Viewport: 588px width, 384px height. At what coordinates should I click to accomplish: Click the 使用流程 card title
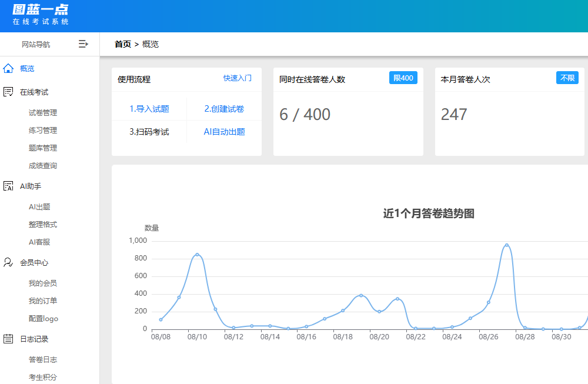(x=134, y=79)
